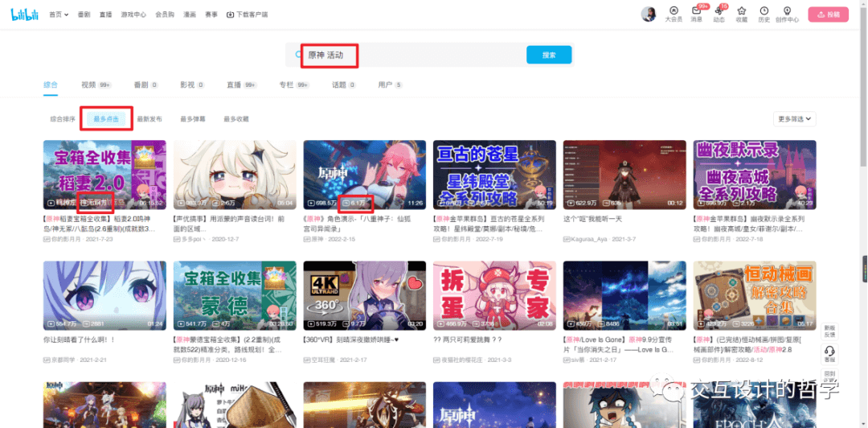Open the 大会员 membership icon
Screen dimensions: 868x428
[x=674, y=14]
